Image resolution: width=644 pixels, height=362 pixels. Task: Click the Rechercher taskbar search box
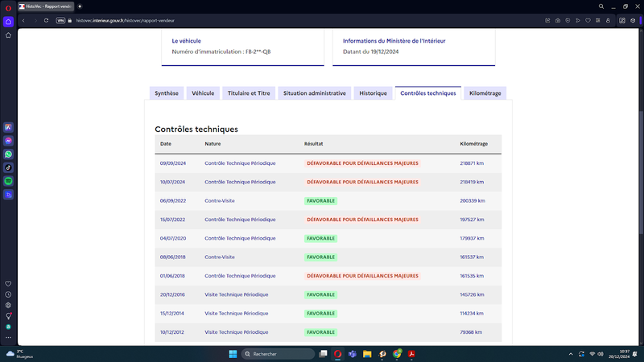point(278,354)
